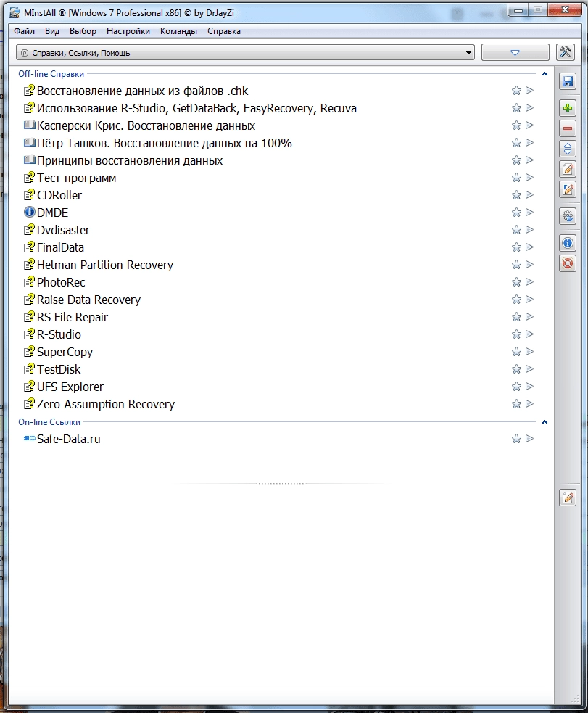Click the move up/down arrows button
588x713 pixels.
(x=568, y=149)
